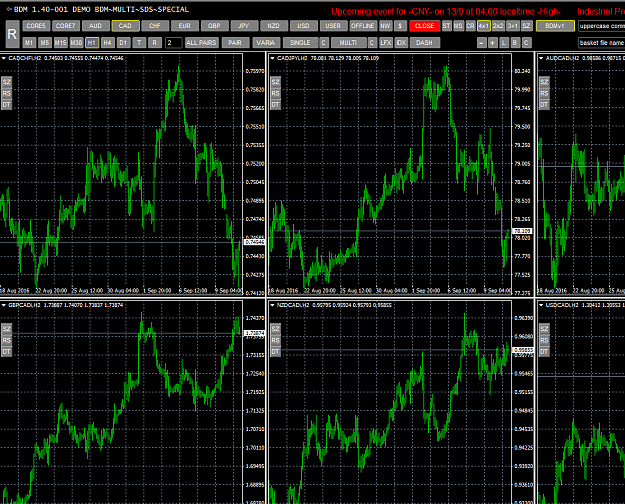Click SZ button on CADCHF chart

[7, 82]
